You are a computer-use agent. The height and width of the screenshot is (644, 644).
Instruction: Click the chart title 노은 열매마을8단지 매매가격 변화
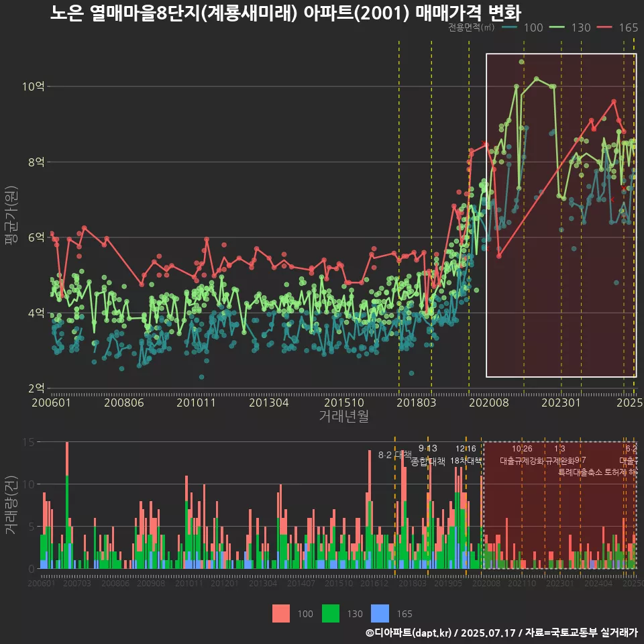[286, 13]
